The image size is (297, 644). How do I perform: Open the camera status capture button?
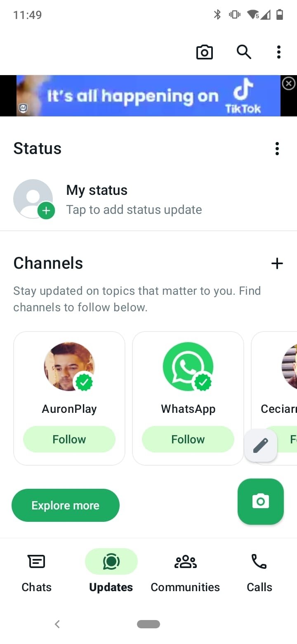261,502
